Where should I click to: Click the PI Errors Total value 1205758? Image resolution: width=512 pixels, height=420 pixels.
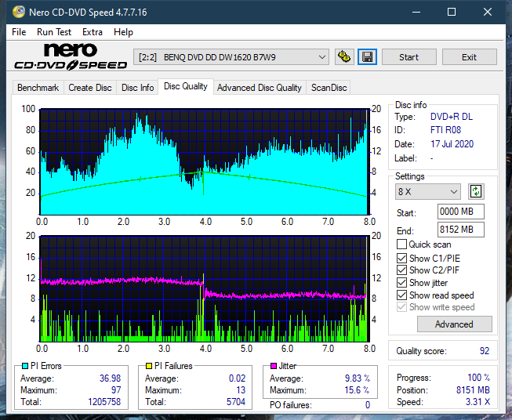[104, 402]
